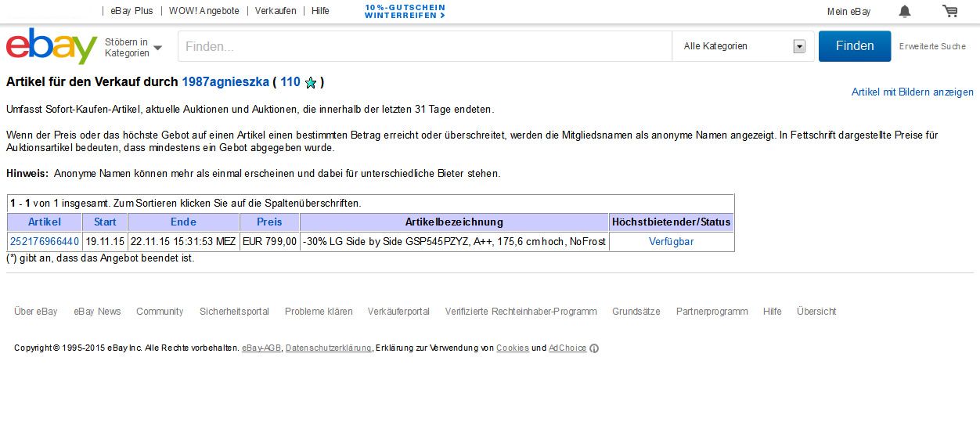The width and height of the screenshot is (980, 422).
Task: Open the Probleme klären footer link
Action: pyautogui.click(x=319, y=311)
